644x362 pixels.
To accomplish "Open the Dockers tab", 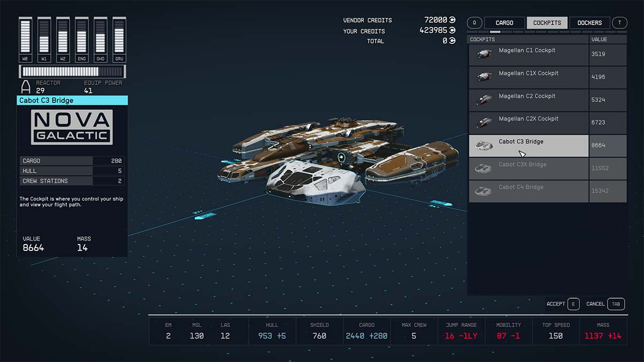I will tap(589, 23).
